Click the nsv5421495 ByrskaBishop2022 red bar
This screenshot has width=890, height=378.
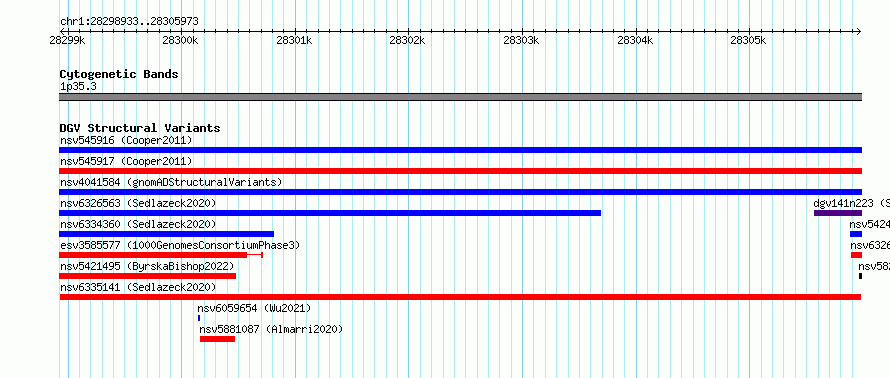click(x=148, y=276)
